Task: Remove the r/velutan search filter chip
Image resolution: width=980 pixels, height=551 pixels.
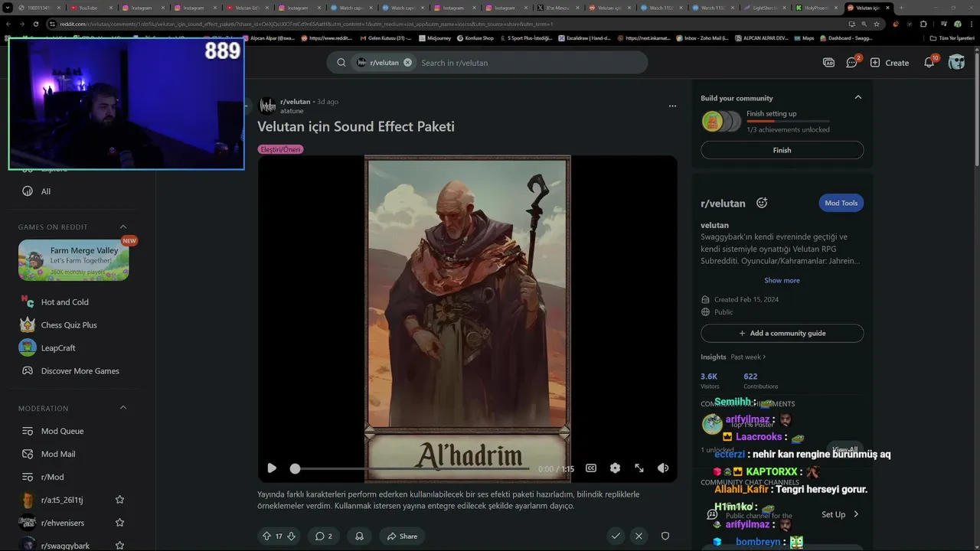Action: pos(407,63)
